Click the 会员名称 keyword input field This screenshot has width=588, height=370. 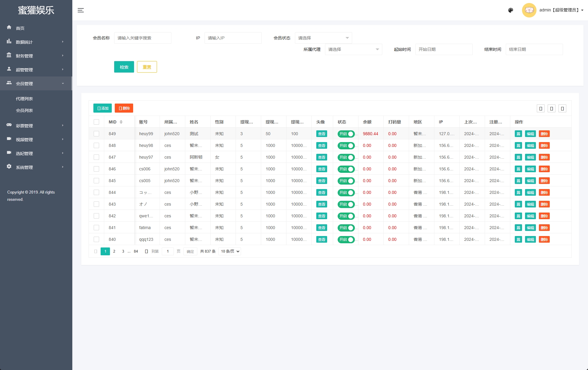point(142,38)
